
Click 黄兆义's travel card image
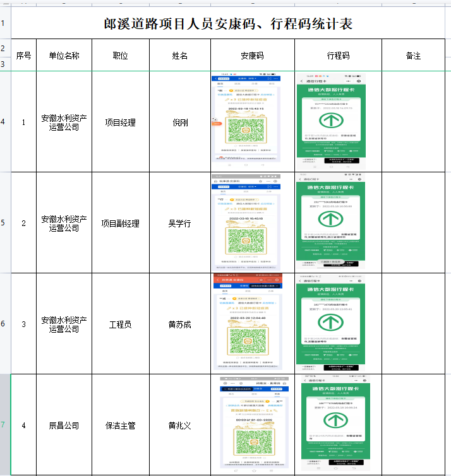coord(332,424)
